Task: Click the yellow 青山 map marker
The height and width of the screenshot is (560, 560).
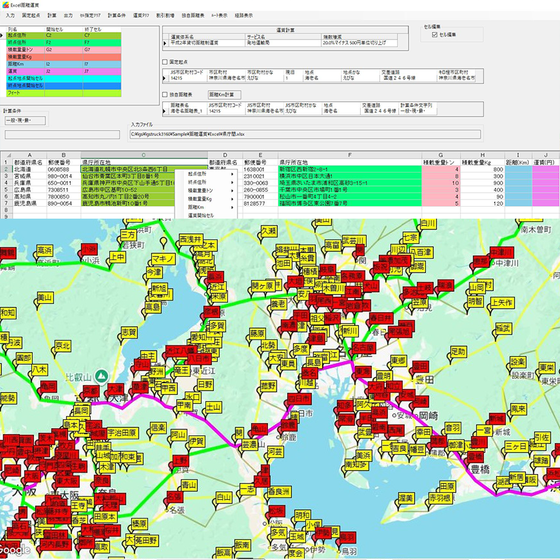Action: click(x=189, y=485)
